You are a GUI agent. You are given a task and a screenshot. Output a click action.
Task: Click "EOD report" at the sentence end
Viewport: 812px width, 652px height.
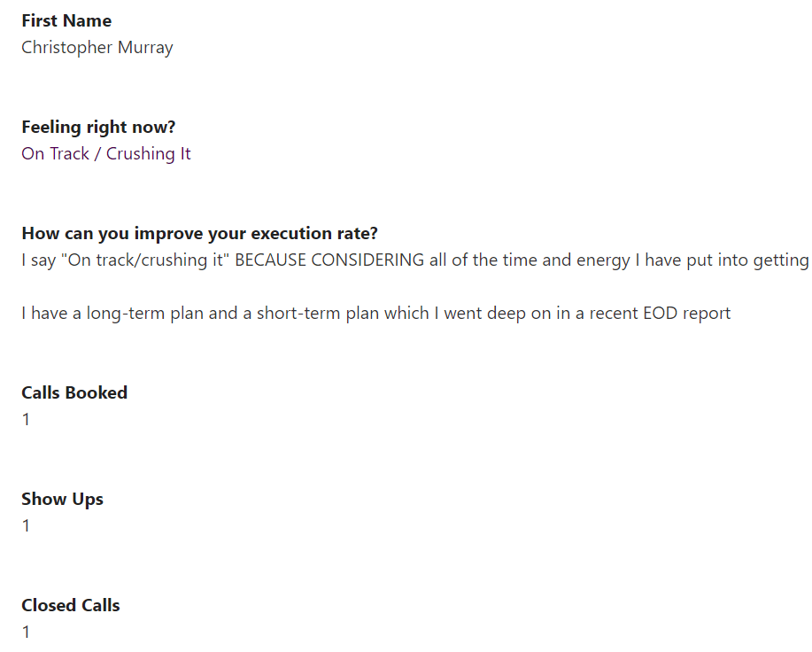[689, 313]
